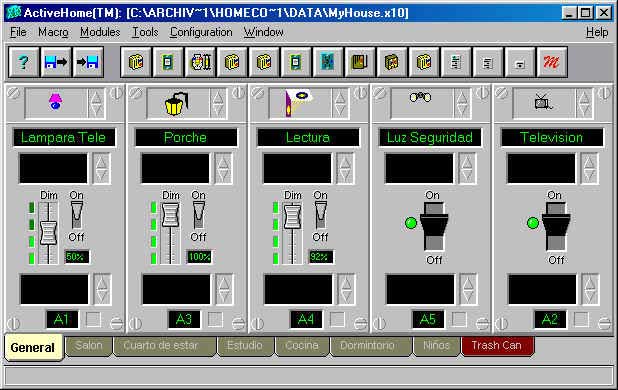Click the brown book-shaped toolbar icon
Image resolution: width=618 pixels, height=390 pixels.
click(359, 62)
